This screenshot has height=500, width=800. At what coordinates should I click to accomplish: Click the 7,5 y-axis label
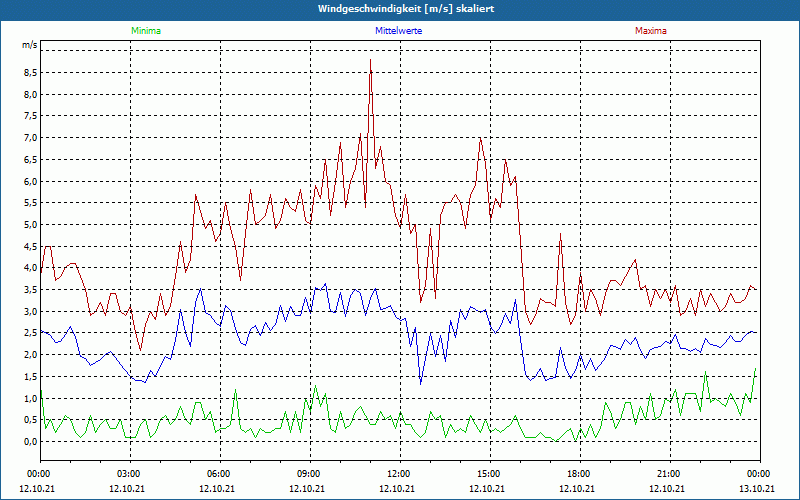[x=31, y=116]
